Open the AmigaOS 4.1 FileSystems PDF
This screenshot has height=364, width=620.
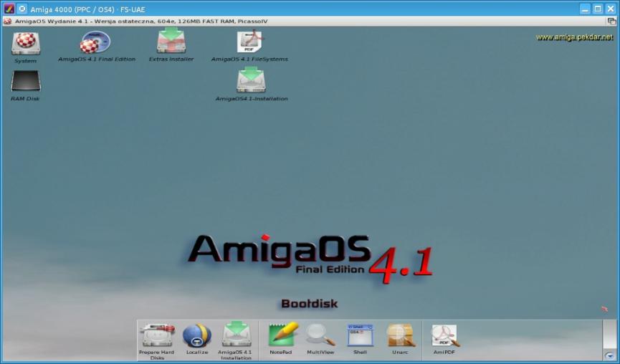click(x=249, y=43)
